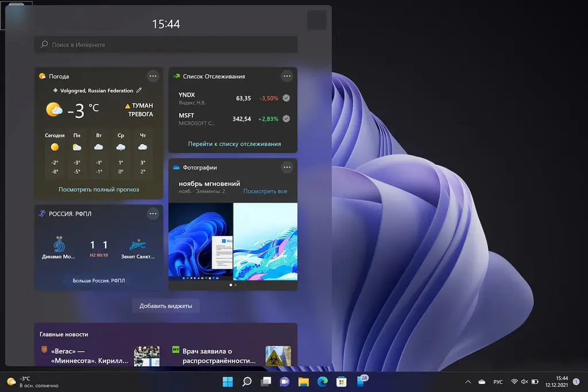The image size is (588, 392).
Task: Open the Врач заявила news article
Action: pyautogui.click(x=219, y=356)
